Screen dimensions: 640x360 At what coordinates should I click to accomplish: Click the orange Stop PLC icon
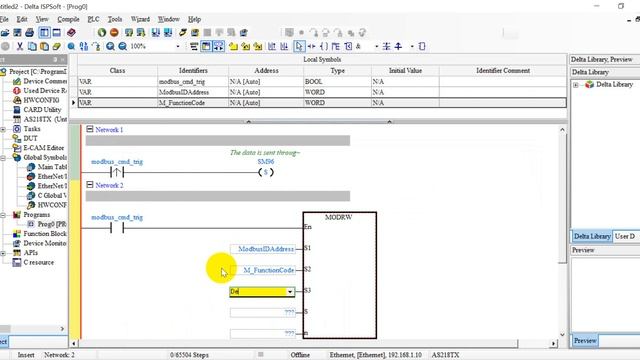(114, 33)
